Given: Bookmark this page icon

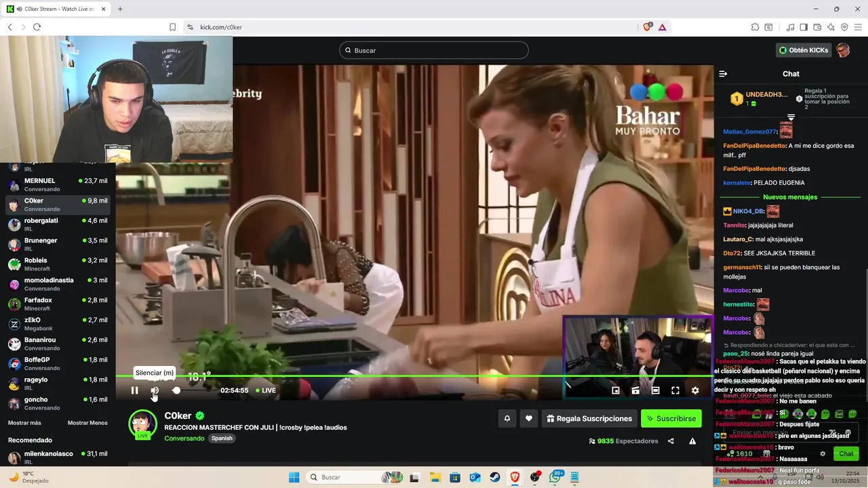Looking at the screenshot, I should (172, 27).
